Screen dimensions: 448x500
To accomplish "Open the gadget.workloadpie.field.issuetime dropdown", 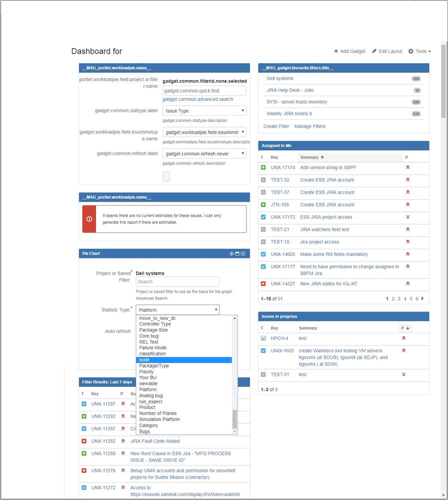I will tap(204, 132).
